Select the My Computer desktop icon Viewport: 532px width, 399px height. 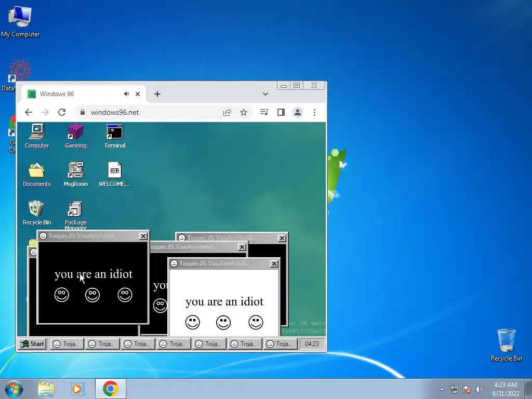(x=20, y=21)
